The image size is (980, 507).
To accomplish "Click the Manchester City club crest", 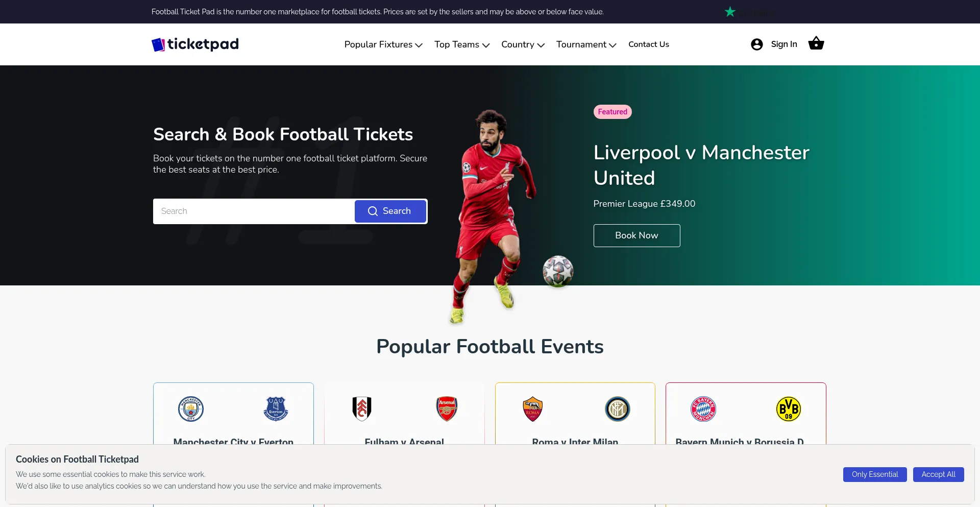I will (x=191, y=409).
